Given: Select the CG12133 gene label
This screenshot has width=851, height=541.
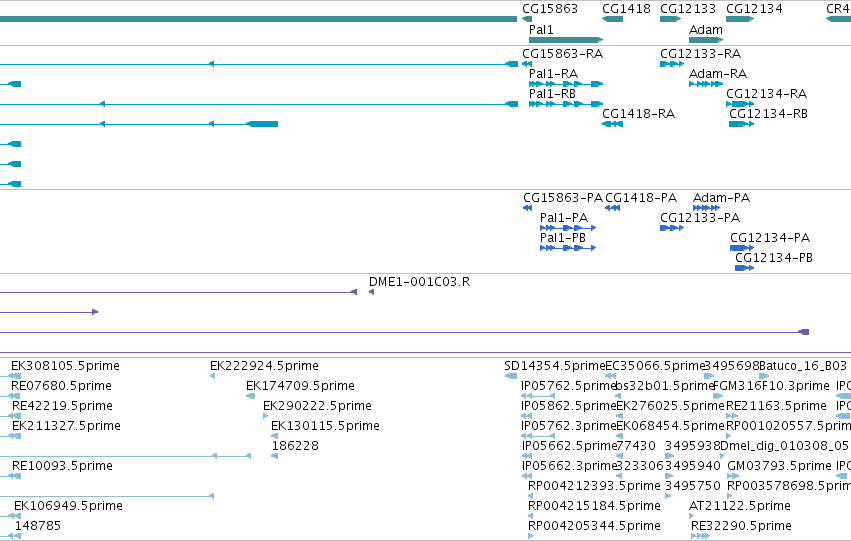Looking at the screenshot, I should click(688, 9).
